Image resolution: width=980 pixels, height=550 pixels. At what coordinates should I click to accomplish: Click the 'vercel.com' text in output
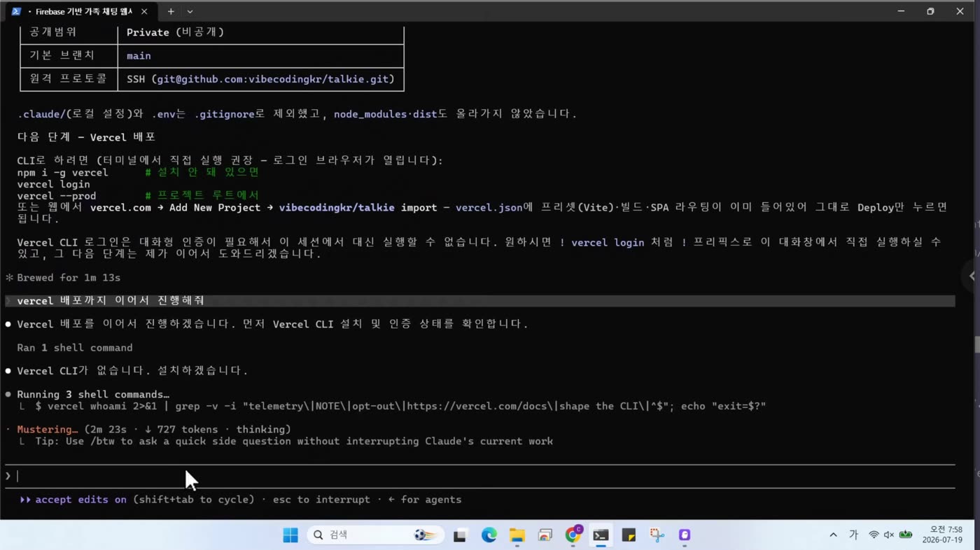click(x=120, y=207)
